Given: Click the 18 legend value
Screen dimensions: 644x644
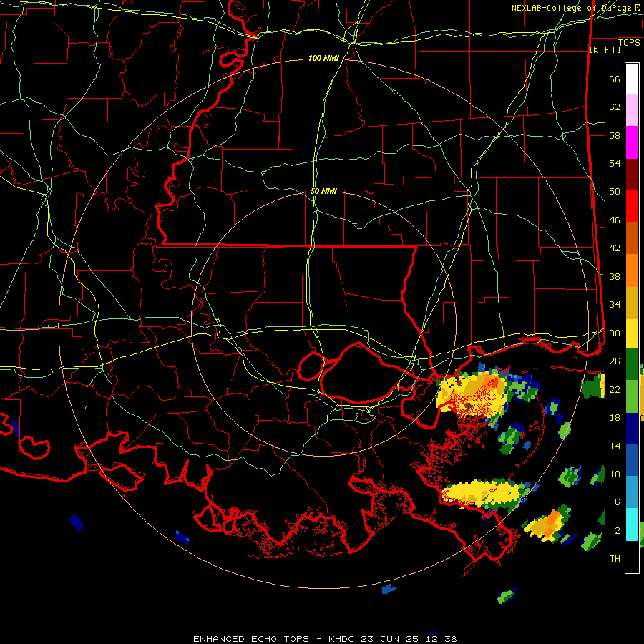Looking at the screenshot, I should [615, 418].
